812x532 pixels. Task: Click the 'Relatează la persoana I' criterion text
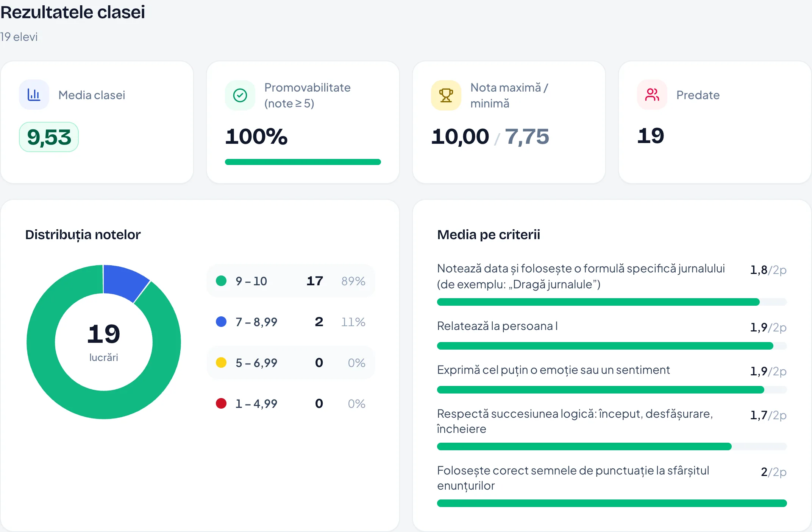point(497,326)
